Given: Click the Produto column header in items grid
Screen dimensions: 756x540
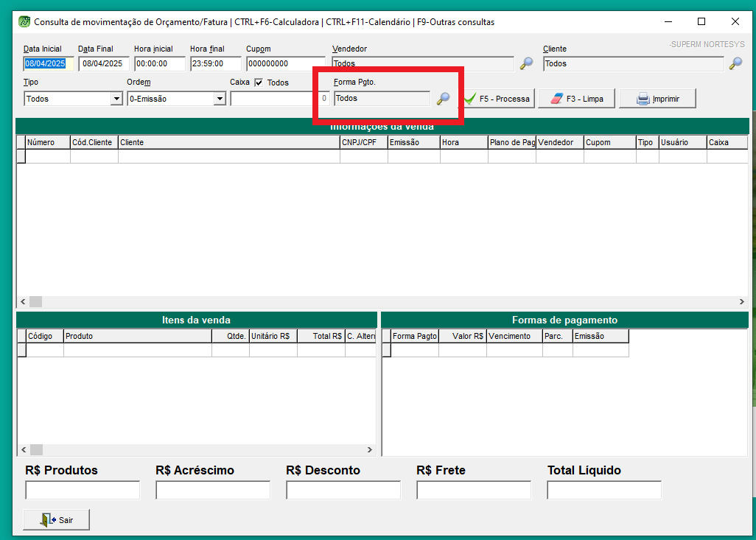Looking at the screenshot, I should coord(137,336).
